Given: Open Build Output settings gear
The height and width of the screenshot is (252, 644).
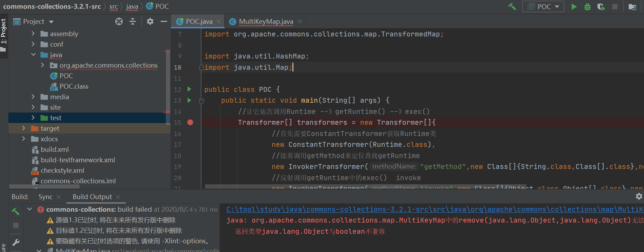Looking at the screenshot, I should coord(639,196).
